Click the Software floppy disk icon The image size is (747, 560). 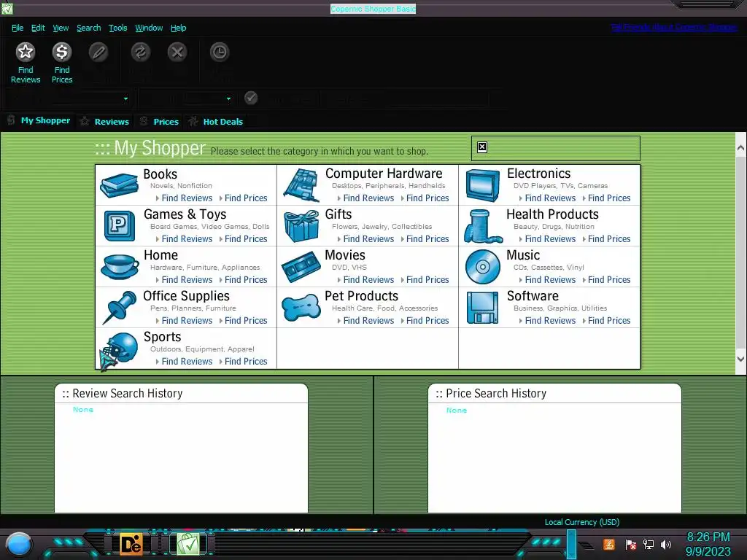tap(483, 308)
